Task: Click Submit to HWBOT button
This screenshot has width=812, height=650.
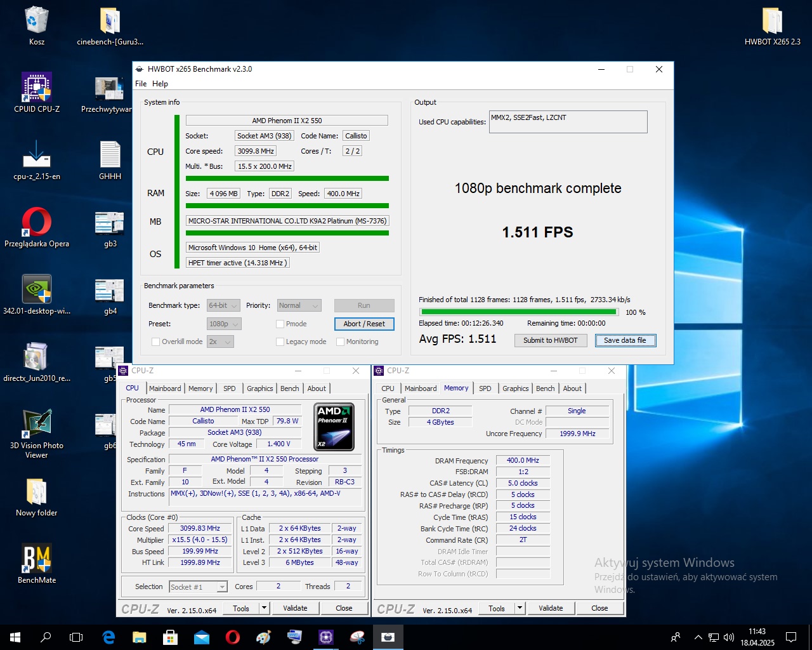Action: (550, 340)
